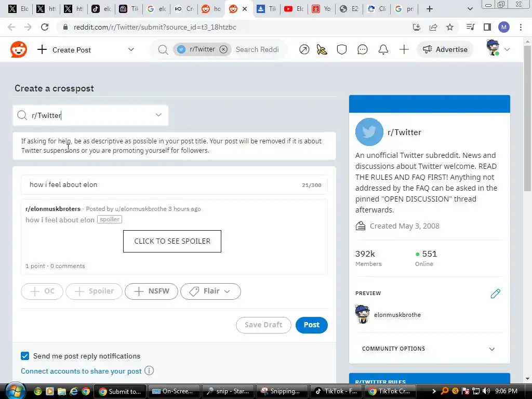
Task: Click the install/download page icon in address bar
Action: click(x=417, y=27)
